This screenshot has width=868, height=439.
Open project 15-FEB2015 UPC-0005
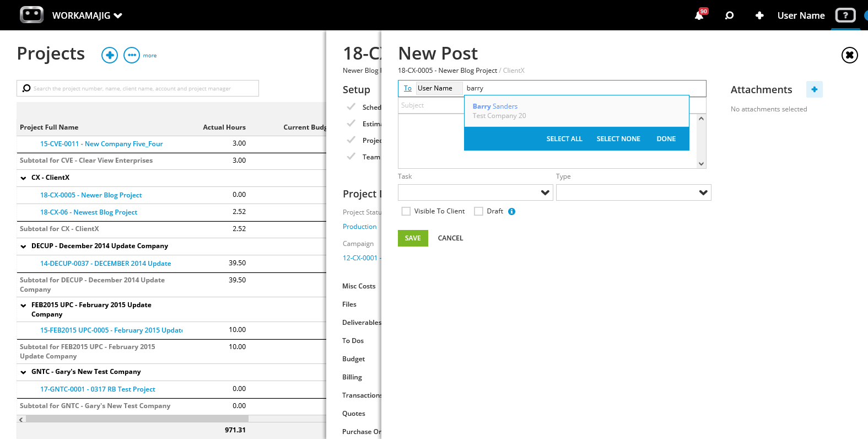click(x=111, y=330)
